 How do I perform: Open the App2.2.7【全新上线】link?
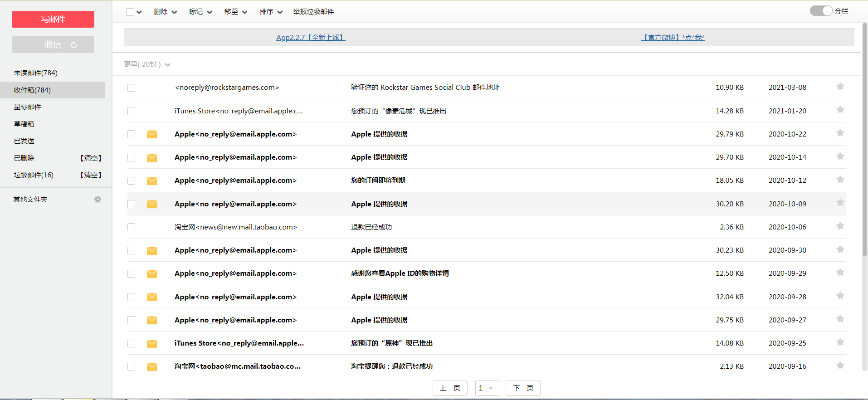(x=311, y=38)
